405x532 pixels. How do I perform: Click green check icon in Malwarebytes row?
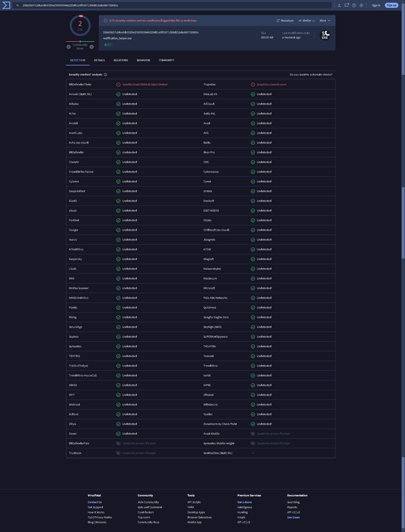[253, 269]
